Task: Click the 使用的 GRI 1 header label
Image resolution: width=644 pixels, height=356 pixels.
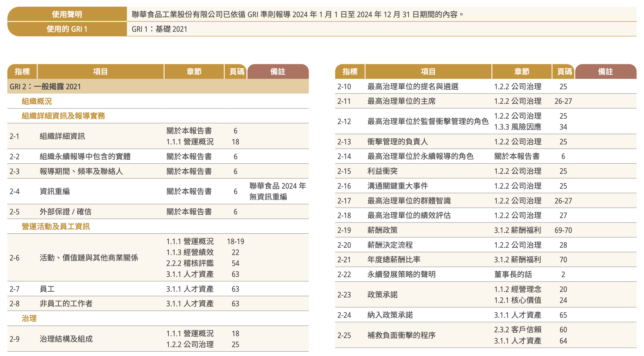Action: (67, 29)
